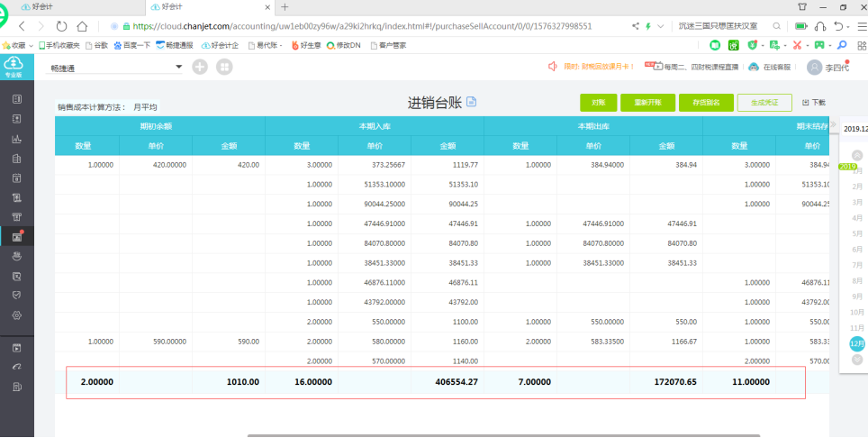Image resolution: width=868 pixels, height=438 pixels.
Task: Click the green 对账 button
Action: coord(598,103)
